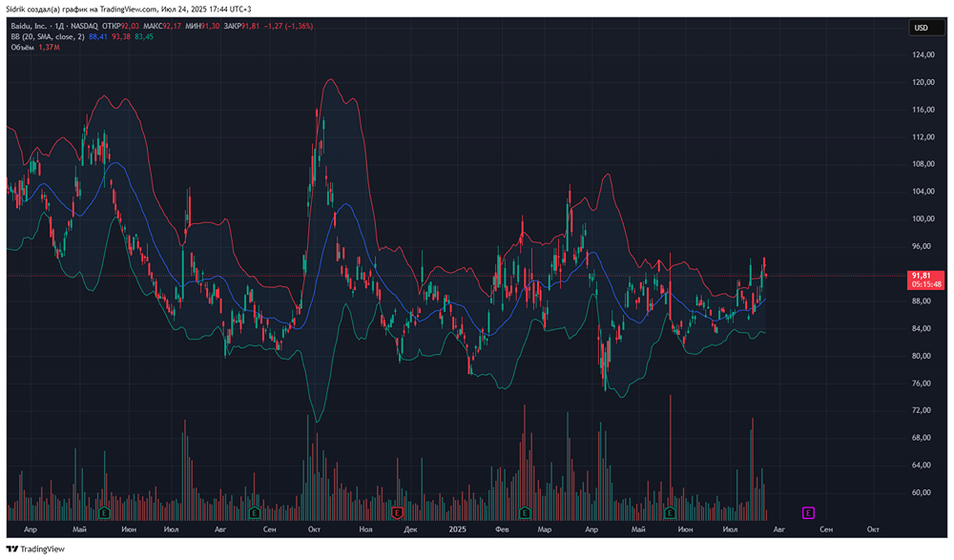Screen dimensions: 954x560
Task: Click the blue BB basis value 88,41
Action: 98,37
